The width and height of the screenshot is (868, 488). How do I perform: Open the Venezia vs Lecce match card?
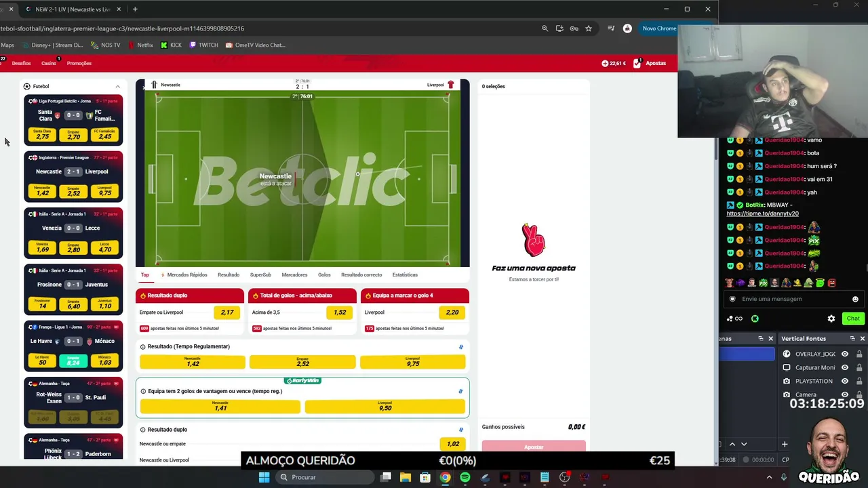click(x=73, y=232)
